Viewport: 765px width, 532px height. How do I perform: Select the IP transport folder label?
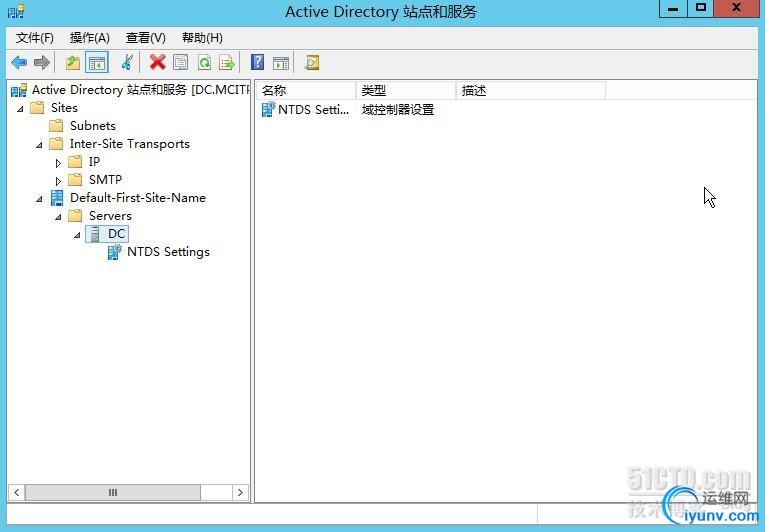pos(94,162)
